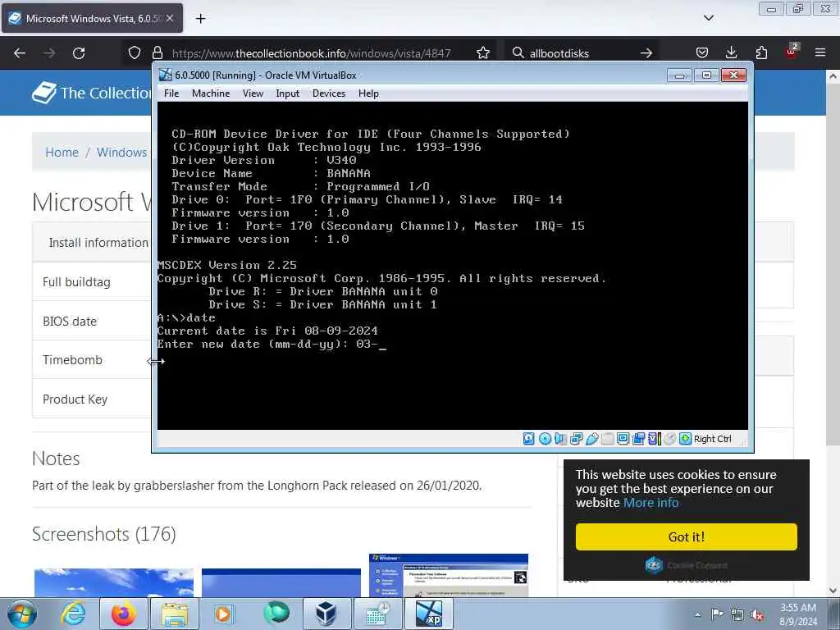This screenshot has height=630, width=840.
Task: Switch to Firefox taskbar button
Action: (x=123, y=614)
